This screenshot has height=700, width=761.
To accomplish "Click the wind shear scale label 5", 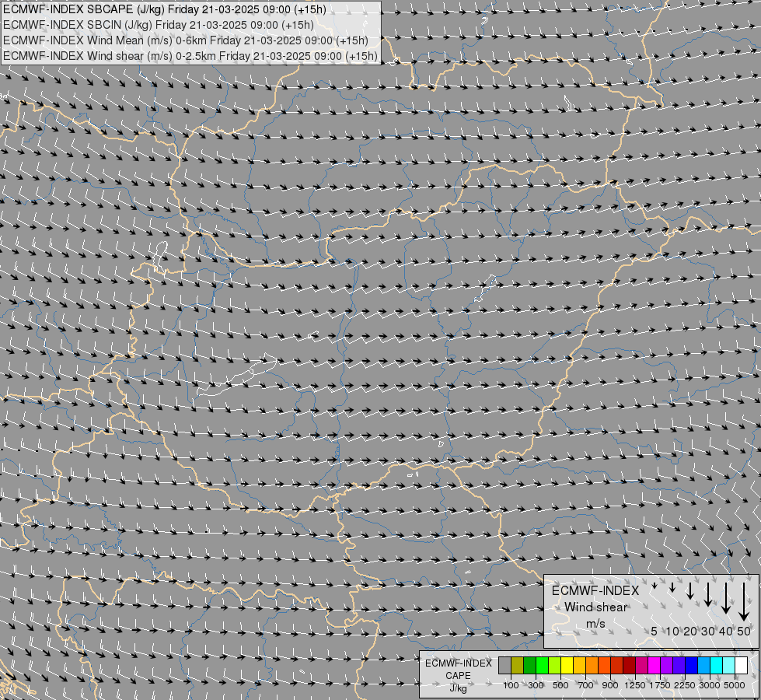I will [655, 632].
